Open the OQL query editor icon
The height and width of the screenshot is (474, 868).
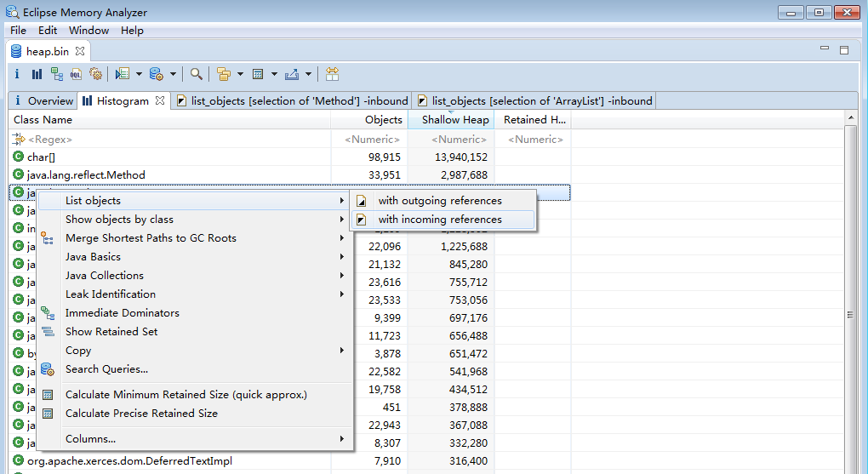pyautogui.click(x=77, y=74)
